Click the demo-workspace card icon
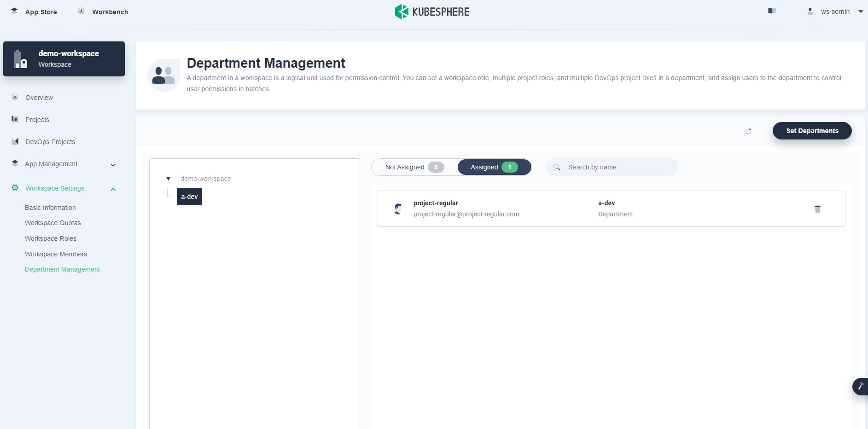The image size is (868, 429). [20, 59]
